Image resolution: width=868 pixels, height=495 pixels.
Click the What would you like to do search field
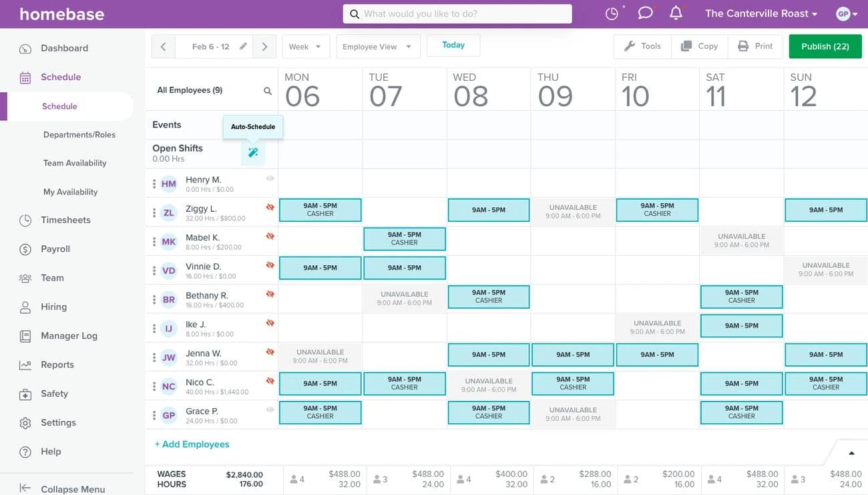pos(457,14)
